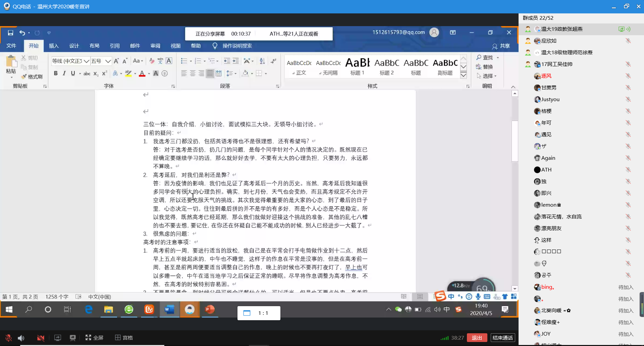Viewport: 644px width, 346px height.
Task: Open the 布局 ribbon tab
Action: [x=94, y=46]
